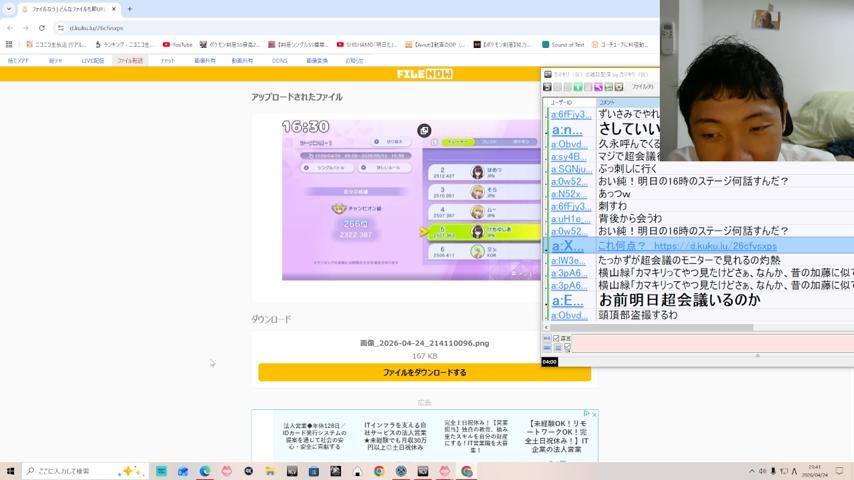Select the 画像共有 site tab

pyautogui.click(x=205, y=60)
